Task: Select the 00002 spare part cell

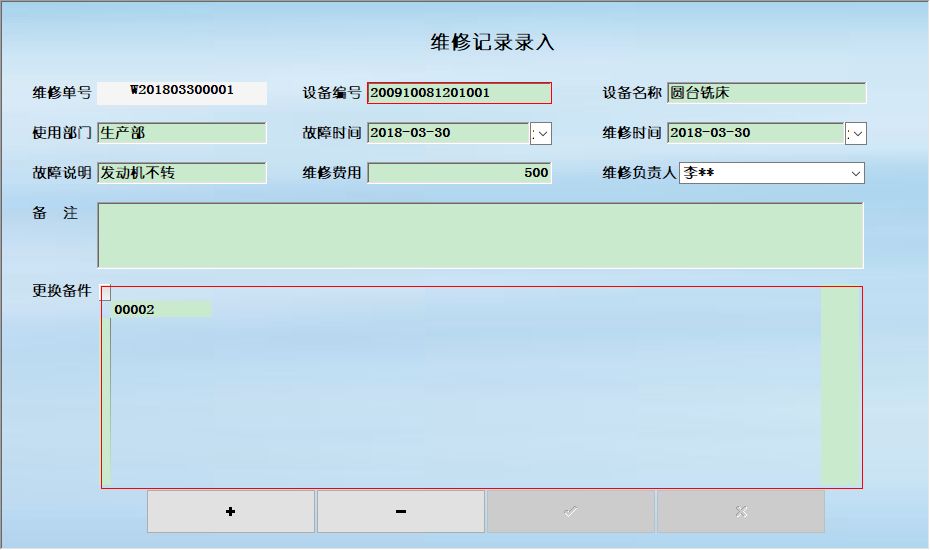Action: (160, 310)
